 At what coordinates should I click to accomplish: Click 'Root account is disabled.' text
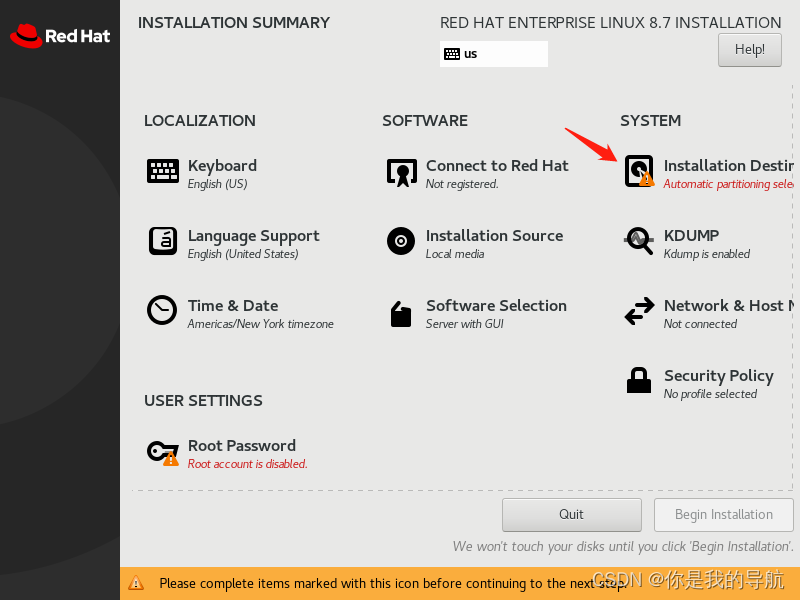click(x=247, y=464)
